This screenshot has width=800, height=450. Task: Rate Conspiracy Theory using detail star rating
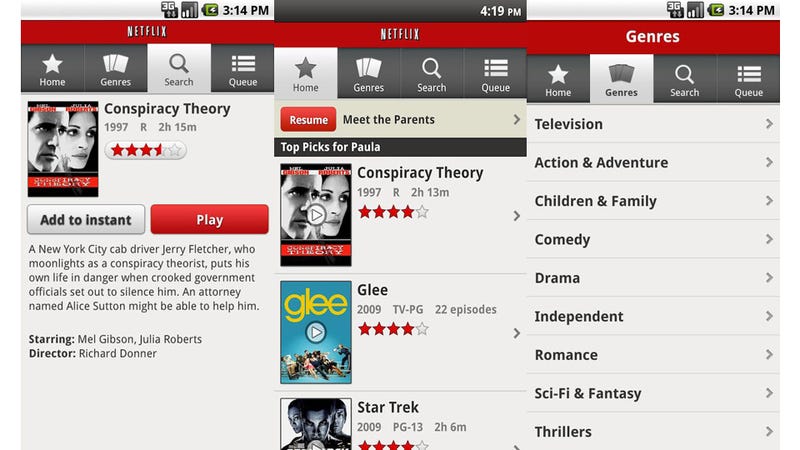tap(145, 150)
